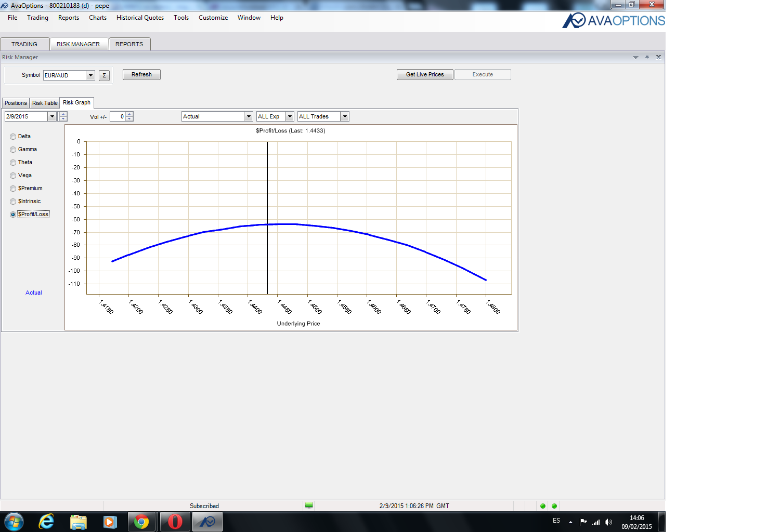This screenshot has width=780, height=532.
Task: Open the Charts menu
Action: [x=98, y=18]
